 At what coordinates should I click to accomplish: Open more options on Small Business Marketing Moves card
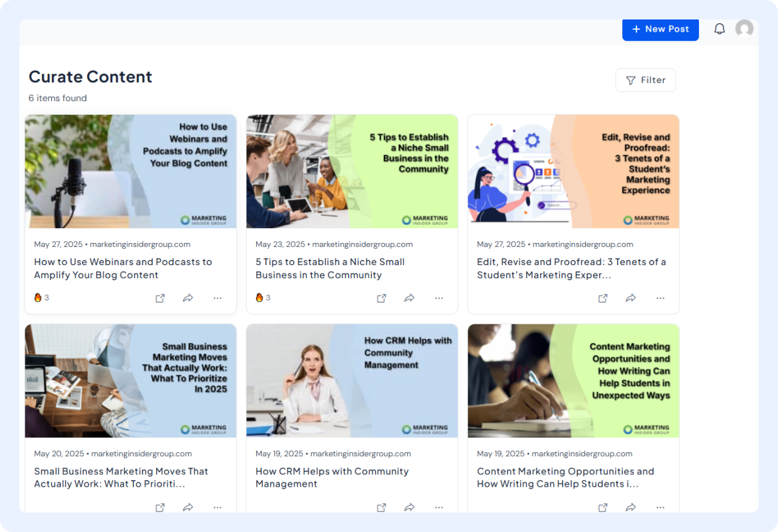[217, 507]
